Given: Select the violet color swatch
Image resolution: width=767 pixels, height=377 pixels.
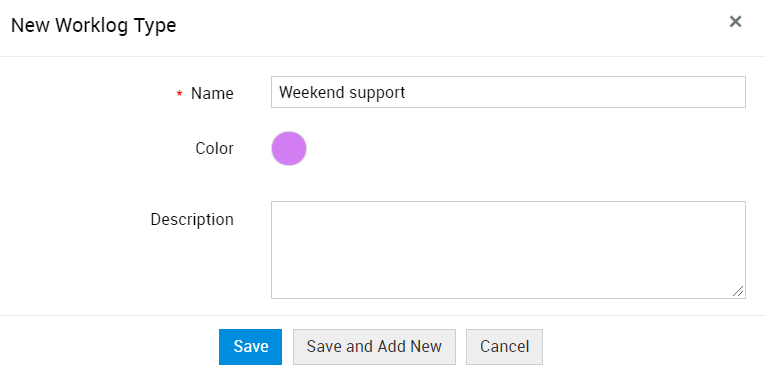Looking at the screenshot, I should tap(289, 148).
